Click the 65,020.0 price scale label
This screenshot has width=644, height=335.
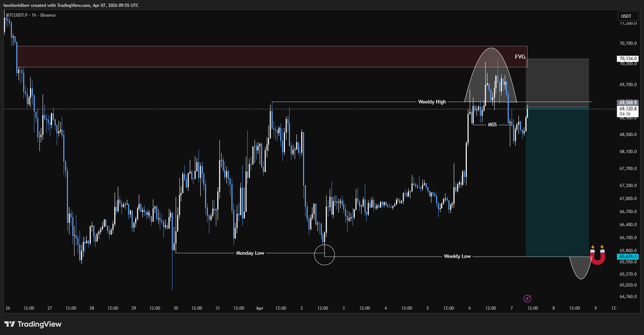click(628, 285)
